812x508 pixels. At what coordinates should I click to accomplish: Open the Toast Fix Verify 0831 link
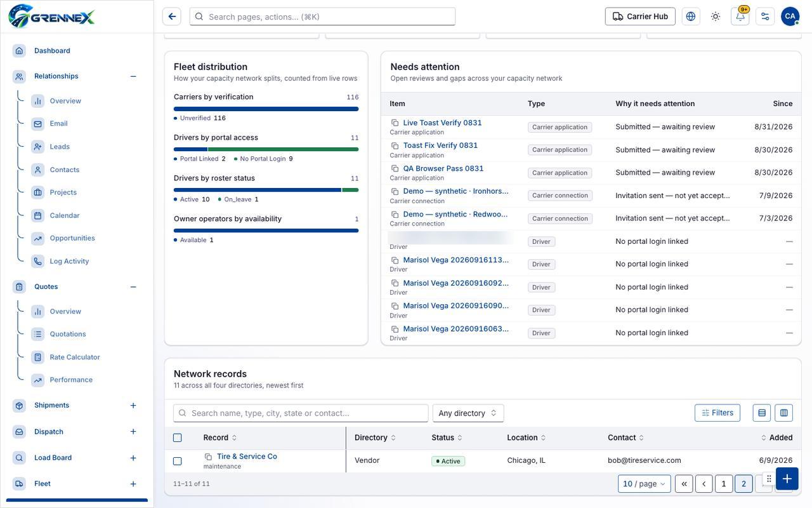coord(440,145)
